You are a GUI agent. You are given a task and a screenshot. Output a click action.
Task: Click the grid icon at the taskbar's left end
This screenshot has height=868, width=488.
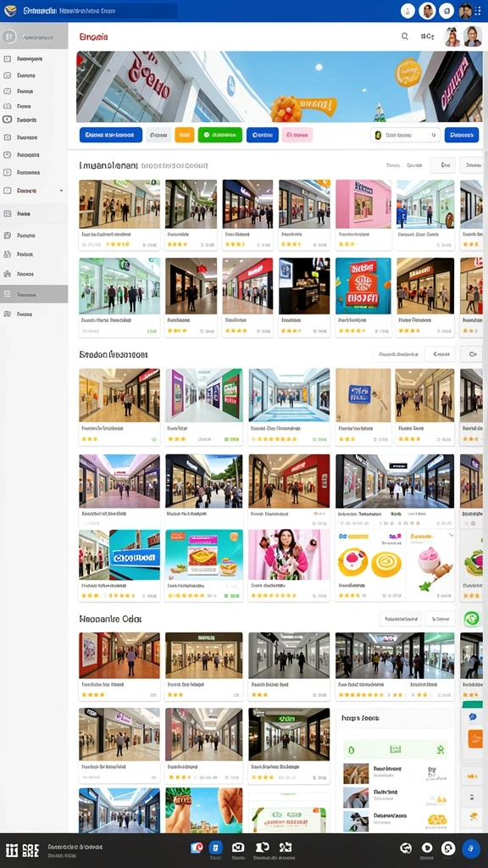click(x=11, y=849)
